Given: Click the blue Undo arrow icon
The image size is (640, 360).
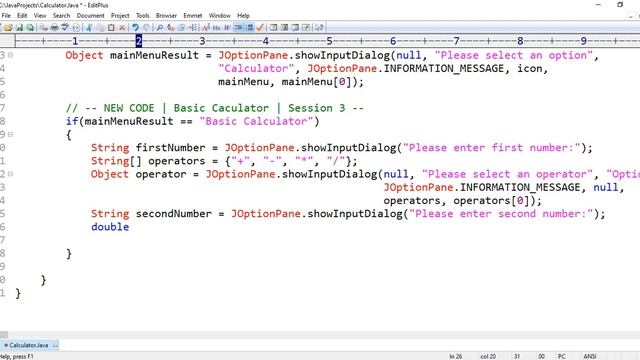Looking at the screenshot, I should [135, 28].
